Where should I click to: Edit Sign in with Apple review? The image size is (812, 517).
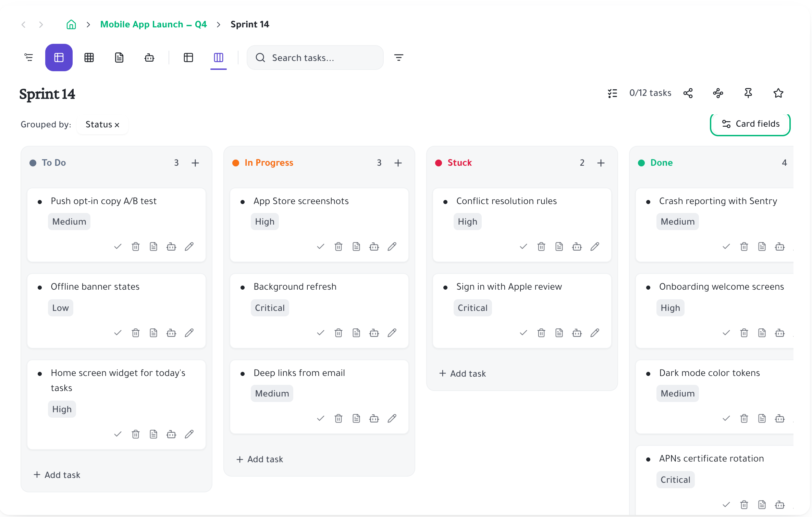595,333
